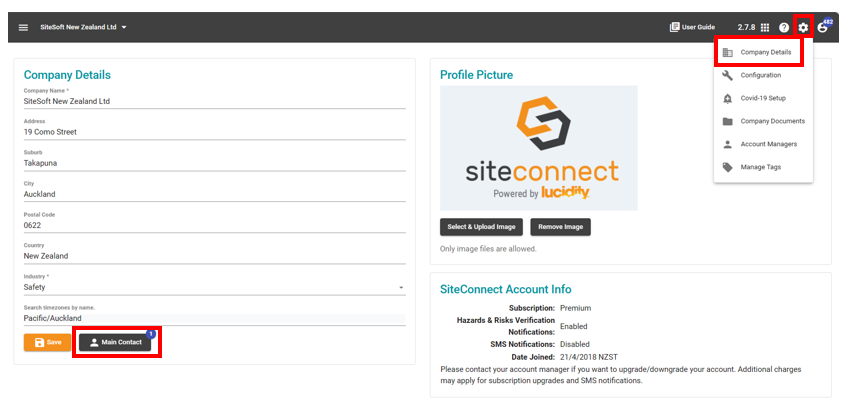This screenshot has height=408, width=846.
Task: Open the timezone search field Pacific/Auckland
Action: tap(215, 318)
